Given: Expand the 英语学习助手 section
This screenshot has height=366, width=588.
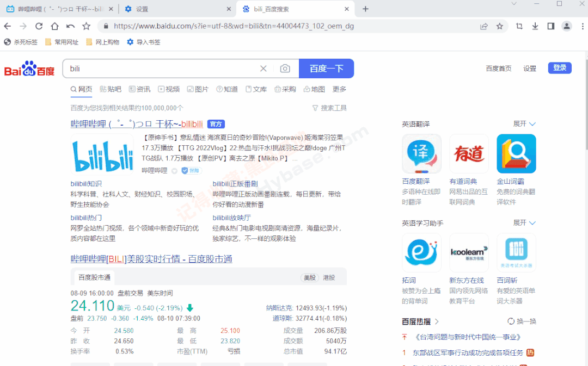Looking at the screenshot, I should [524, 223].
